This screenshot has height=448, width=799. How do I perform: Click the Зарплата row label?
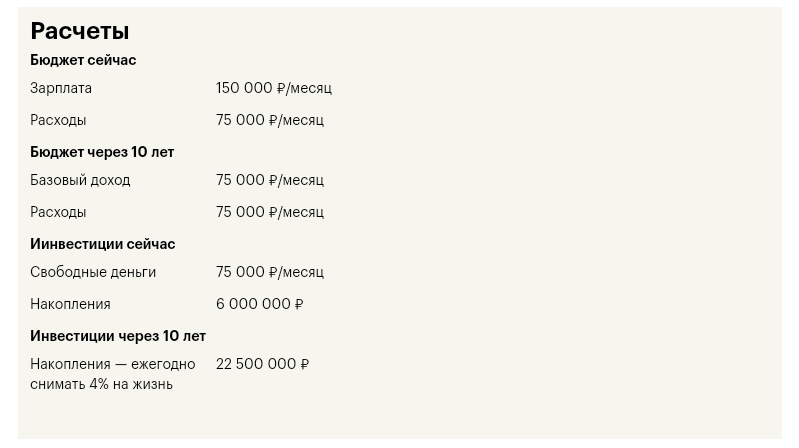(x=61, y=88)
